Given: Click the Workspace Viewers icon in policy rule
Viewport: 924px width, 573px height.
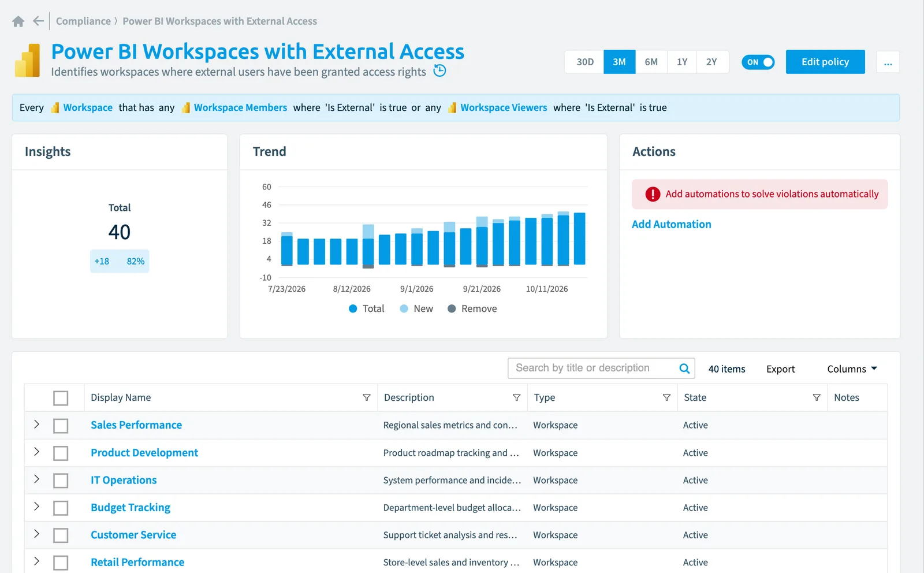Looking at the screenshot, I should (452, 107).
